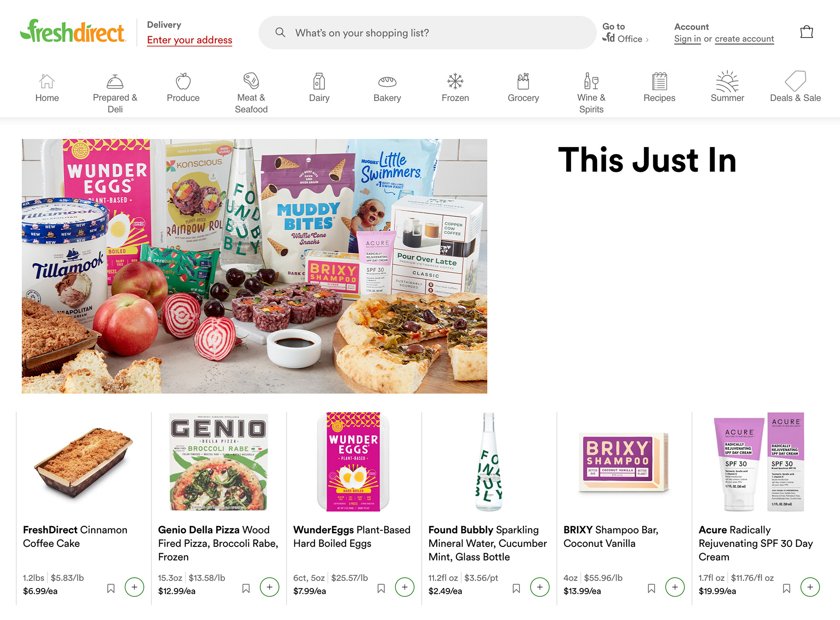840x620 pixels.
Task: Go to Bakery bread category
Action: coord(387,88)
